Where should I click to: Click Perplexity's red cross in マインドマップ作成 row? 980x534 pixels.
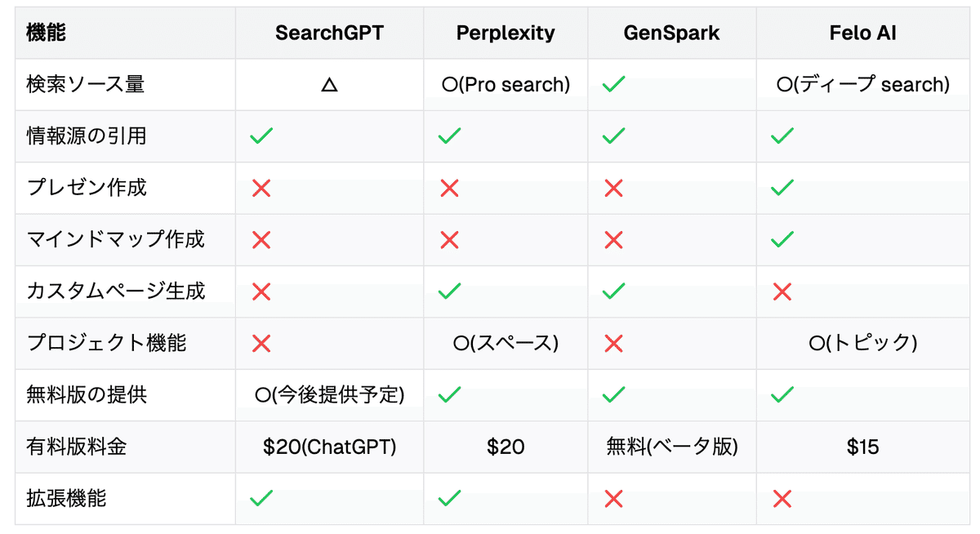tap(449, 240)
